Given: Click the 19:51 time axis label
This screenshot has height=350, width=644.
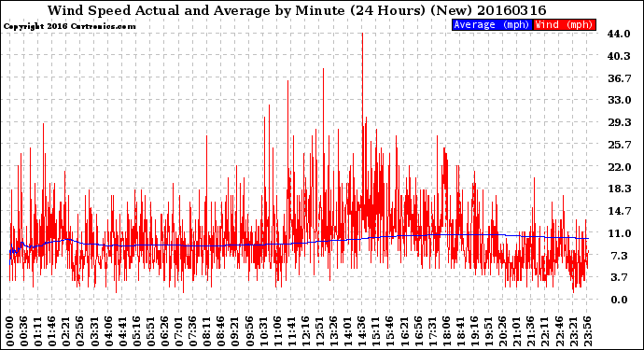Looking at the screenshot, I should pos(489,331).
